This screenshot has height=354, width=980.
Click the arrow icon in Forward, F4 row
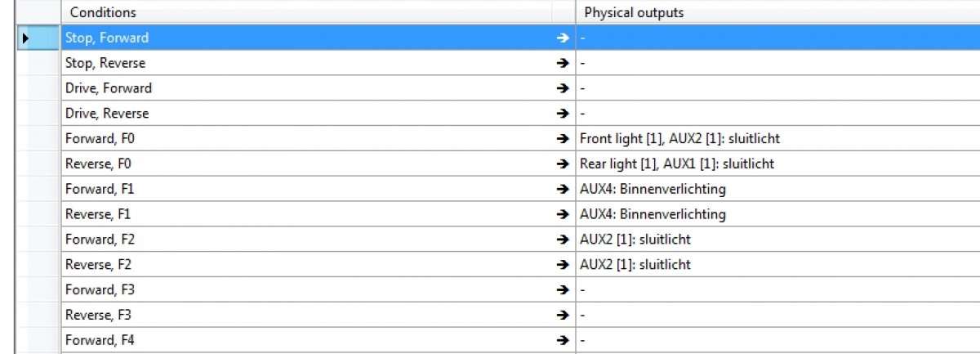coord(562,340)
